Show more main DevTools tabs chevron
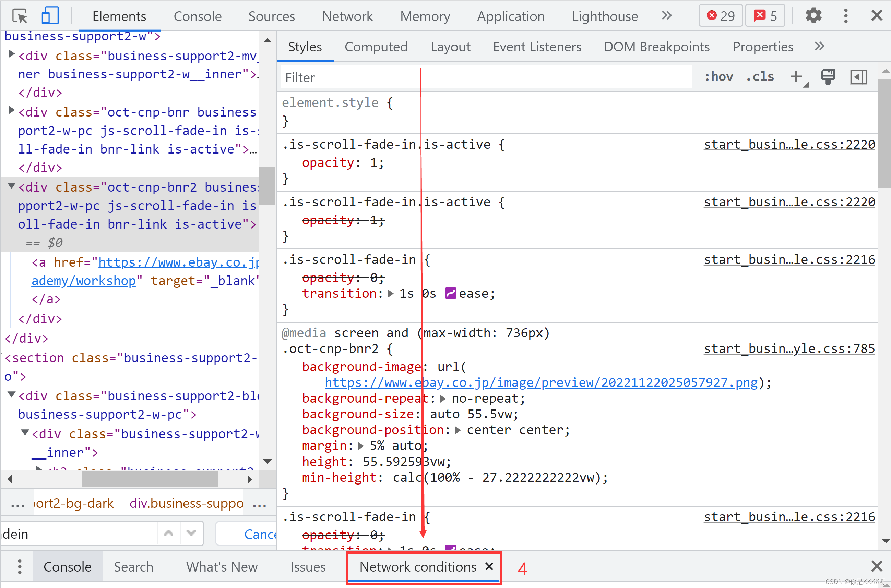Image resolution: width=891 pixels, height=588 pixels. pyautogui.click(x=667, y=16)
